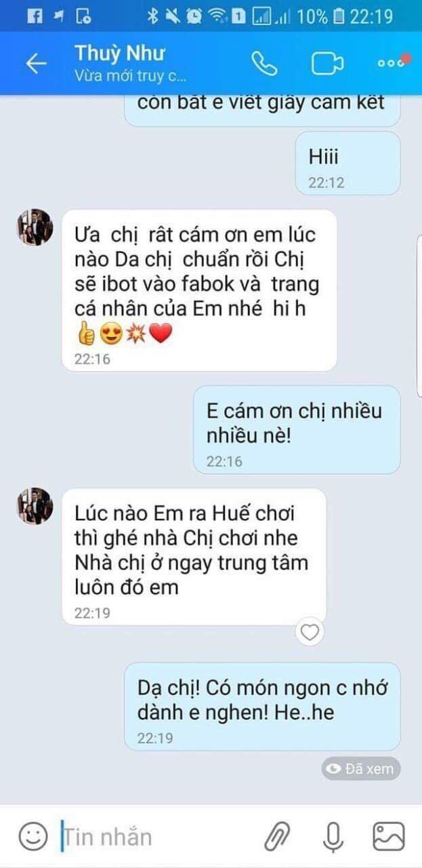The image size is (422, 868).
Task: Tap sender avatar beside 'Lúc nào Em ra Huế' message
Action: click(x=35, y=505)
